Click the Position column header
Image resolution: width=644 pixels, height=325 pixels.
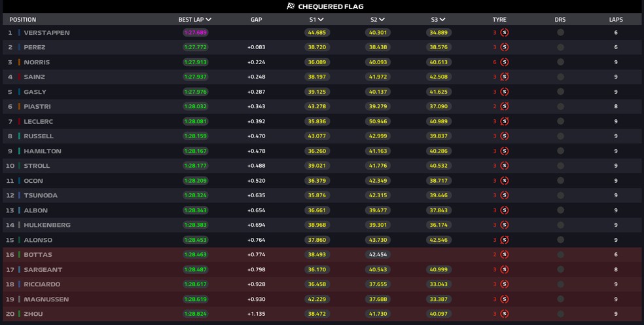click(x=23, y=20)
